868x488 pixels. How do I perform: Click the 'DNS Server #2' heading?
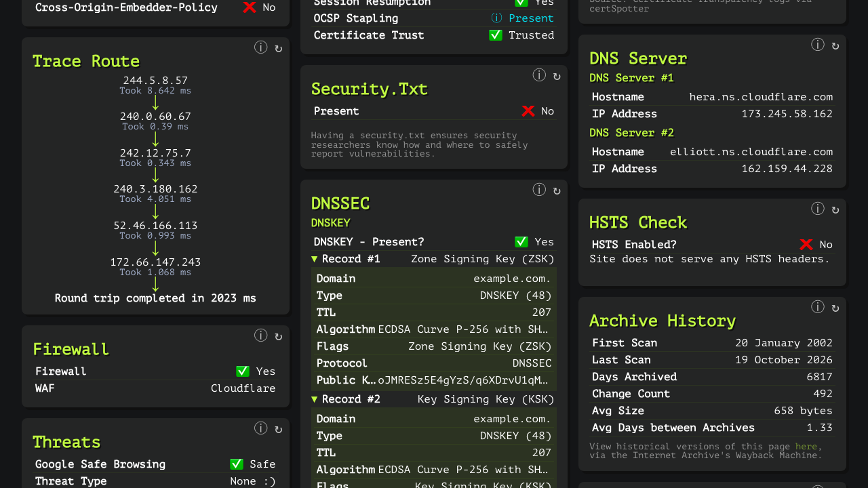coord(631,133)
